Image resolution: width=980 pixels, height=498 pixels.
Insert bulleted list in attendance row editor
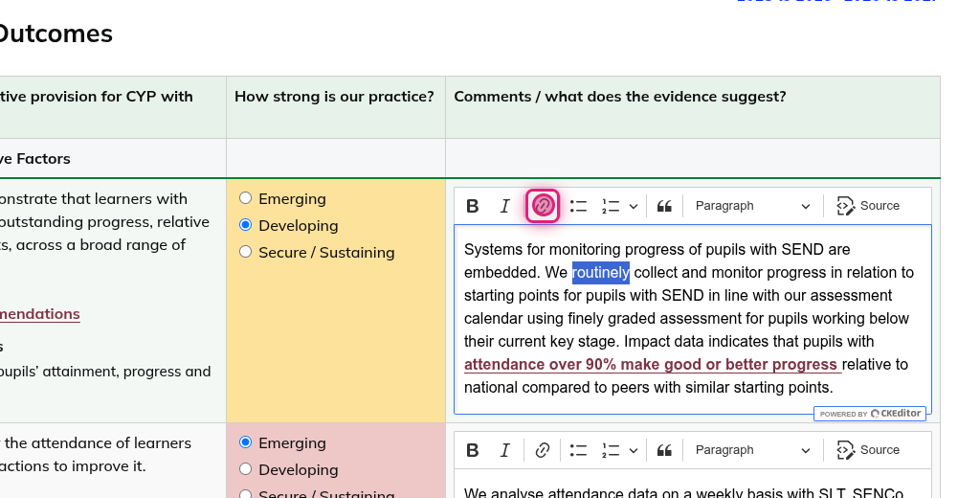coord(579,450)
